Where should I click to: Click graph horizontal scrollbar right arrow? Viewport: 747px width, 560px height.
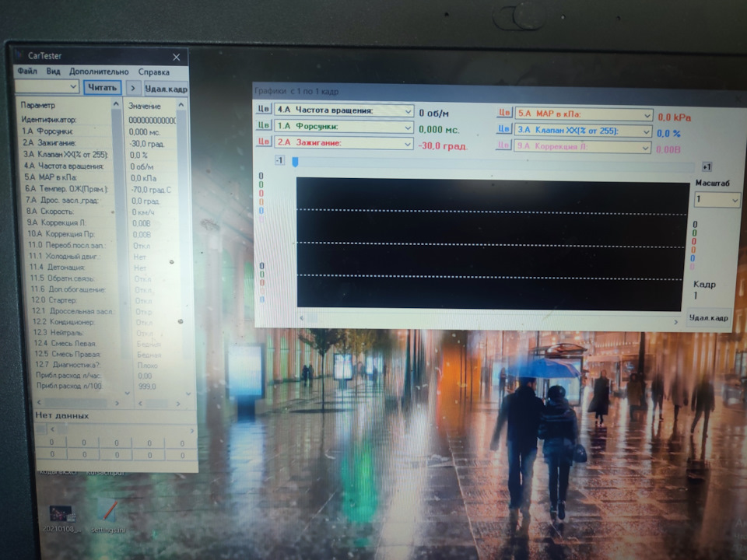click(675, 322)
